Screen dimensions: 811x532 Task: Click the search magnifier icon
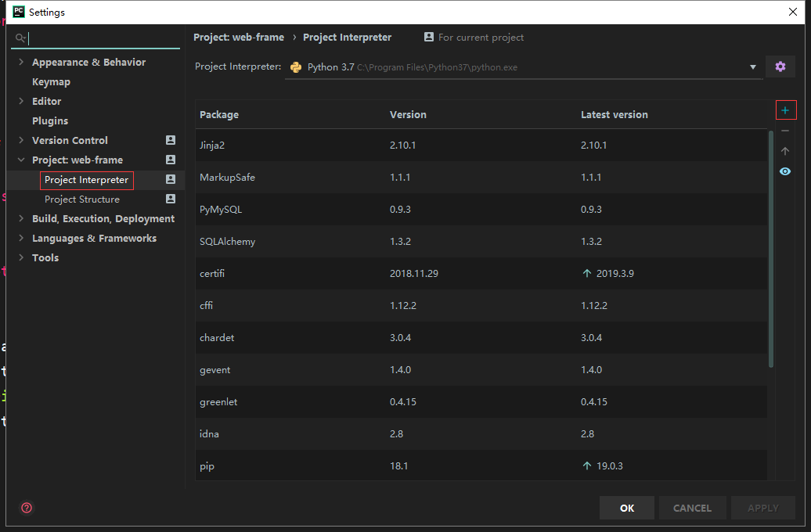point(20,38)
